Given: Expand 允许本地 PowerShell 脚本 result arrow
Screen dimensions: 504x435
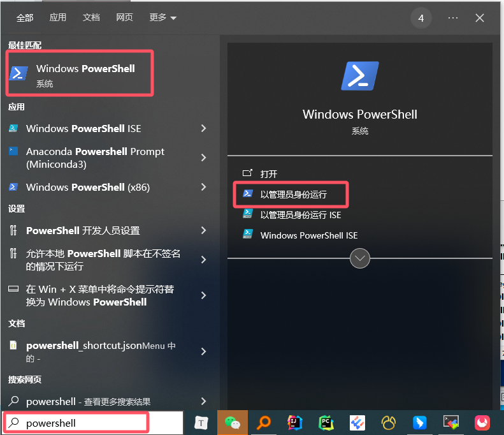Looking at the screenshot, I should (x=203, y=260).
